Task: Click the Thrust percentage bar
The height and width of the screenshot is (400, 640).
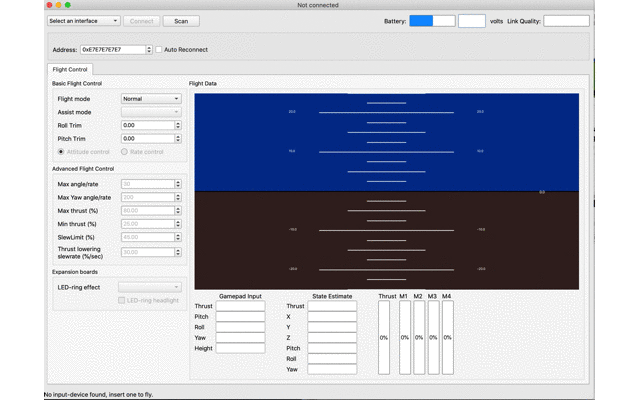Action: click(x=384, y=338)
